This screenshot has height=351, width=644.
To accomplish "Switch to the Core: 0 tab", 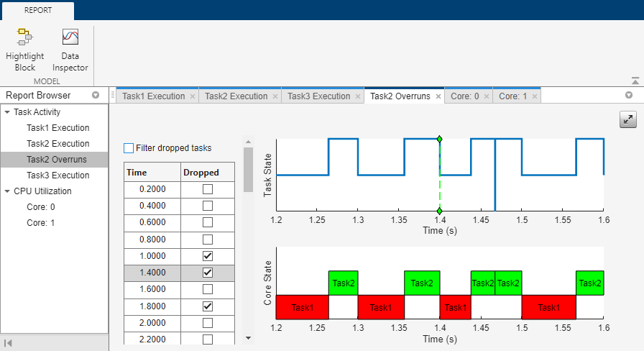I will 464,96.
